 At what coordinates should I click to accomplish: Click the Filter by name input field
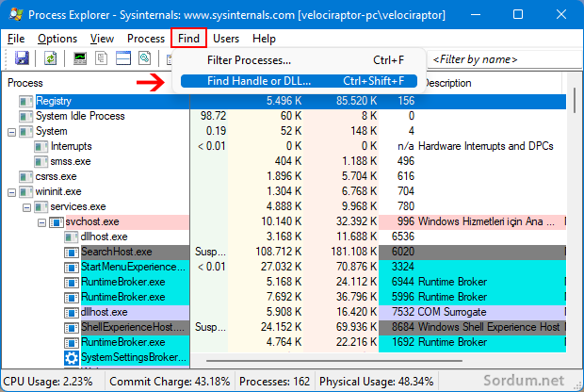click(505, 59)
